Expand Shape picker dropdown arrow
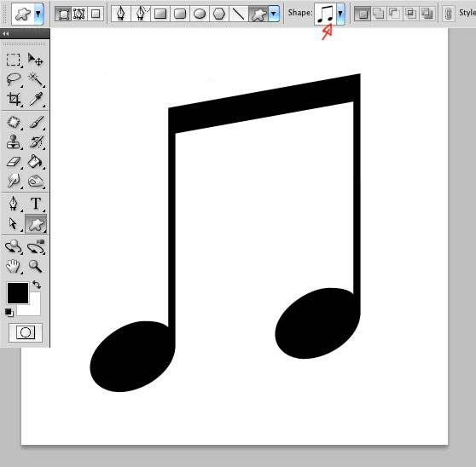476x467 pixels. point(340,14)
